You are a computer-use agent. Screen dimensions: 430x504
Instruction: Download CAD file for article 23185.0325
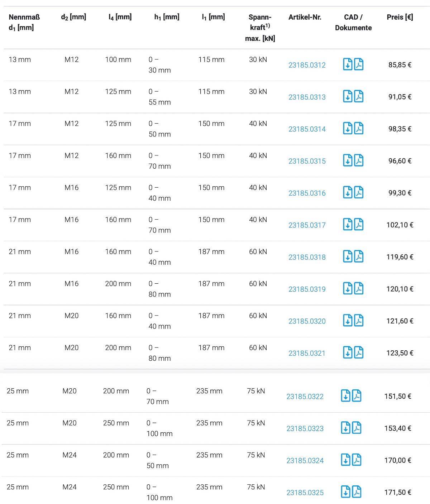(x=345, y=492)
